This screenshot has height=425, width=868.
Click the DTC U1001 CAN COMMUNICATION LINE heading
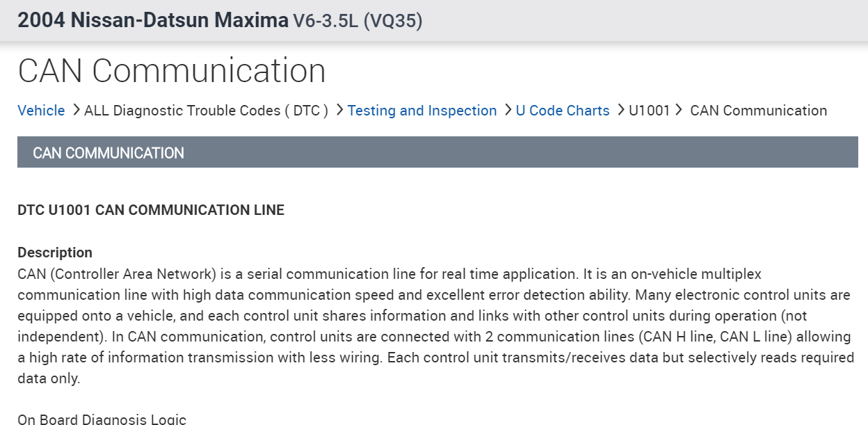coord(151,210)
